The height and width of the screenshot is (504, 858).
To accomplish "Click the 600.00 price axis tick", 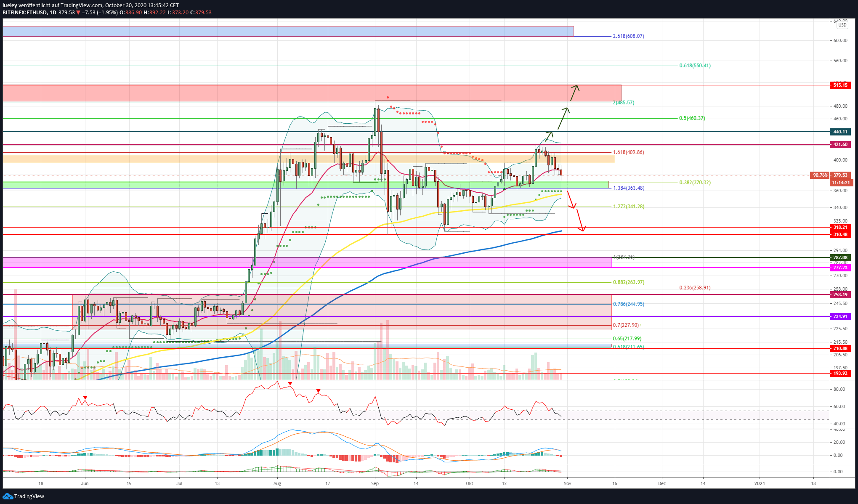I will pyautogui.click(x=840, y=40).
